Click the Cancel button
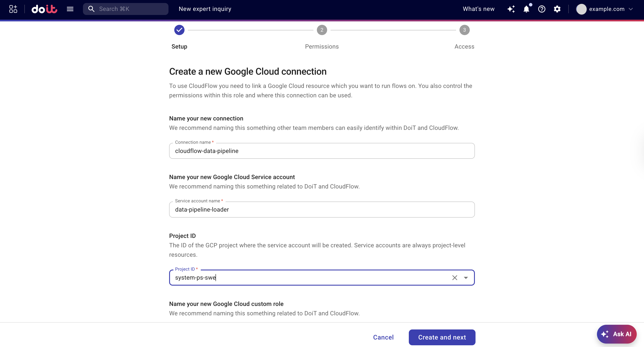Viewport: 644px width, 347px height. pos(383,337)
